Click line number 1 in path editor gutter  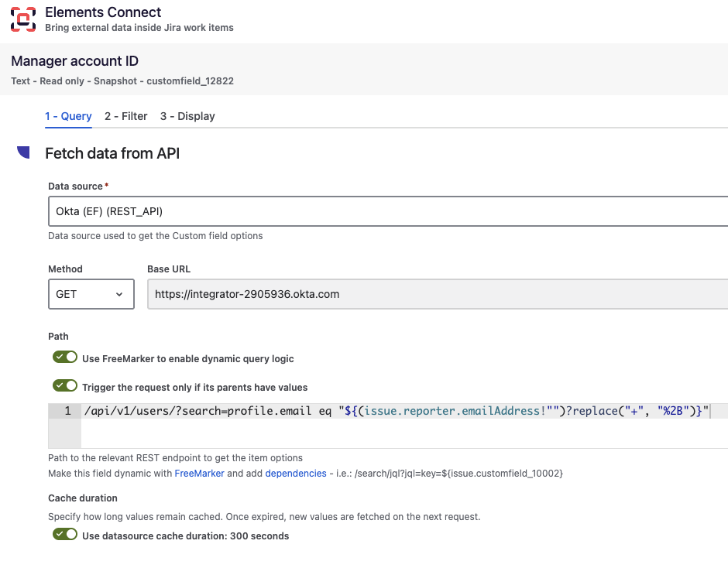click(68, 411)
